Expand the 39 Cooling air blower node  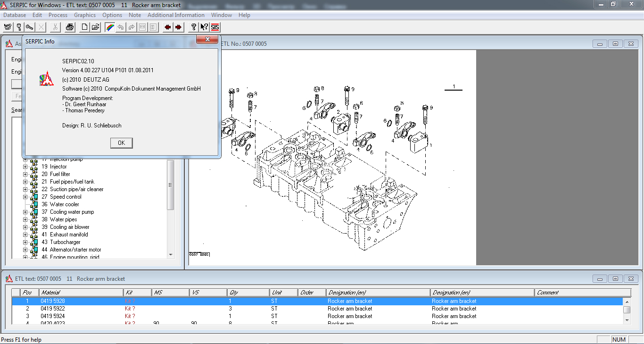(25, 227)
